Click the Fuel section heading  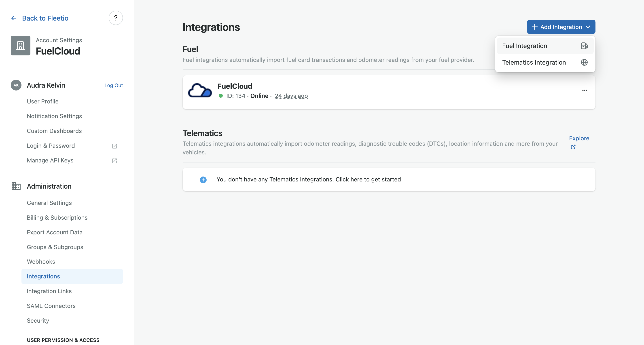(190, 49)
